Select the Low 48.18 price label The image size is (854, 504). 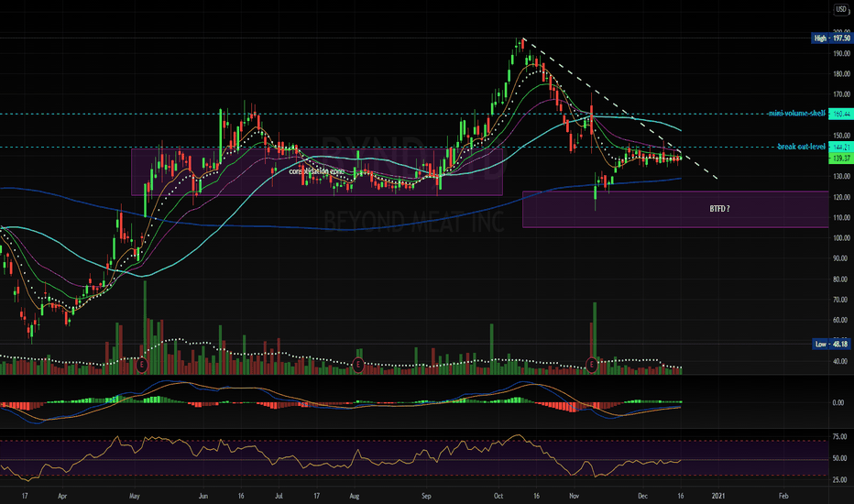(832, 344)
